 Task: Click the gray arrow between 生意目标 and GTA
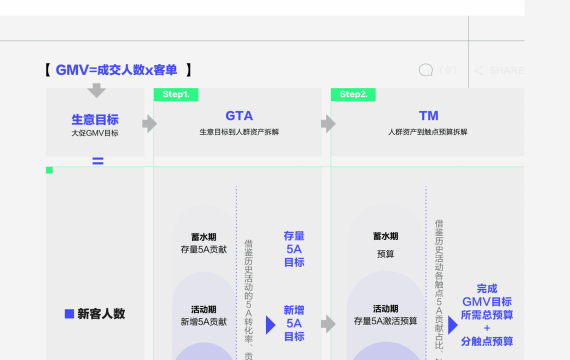pos(149,124)
